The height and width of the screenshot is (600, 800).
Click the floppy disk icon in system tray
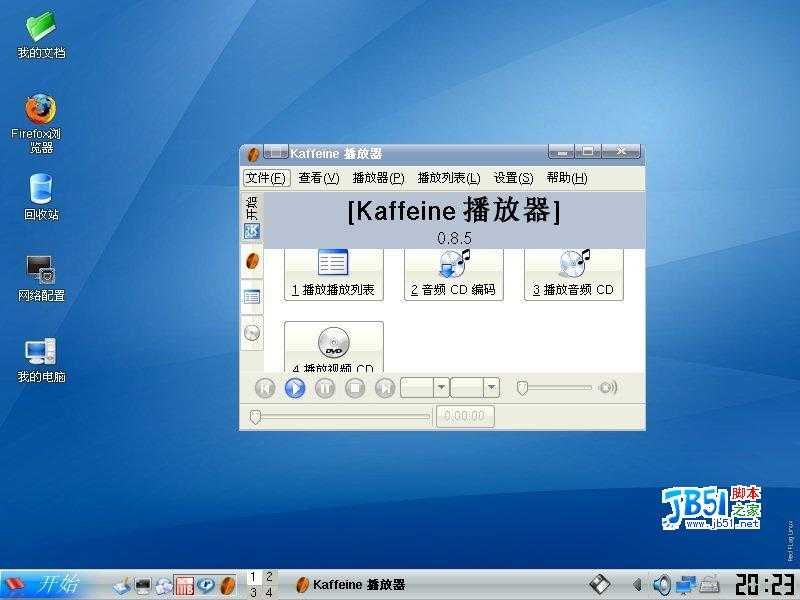tap(599, 585)
